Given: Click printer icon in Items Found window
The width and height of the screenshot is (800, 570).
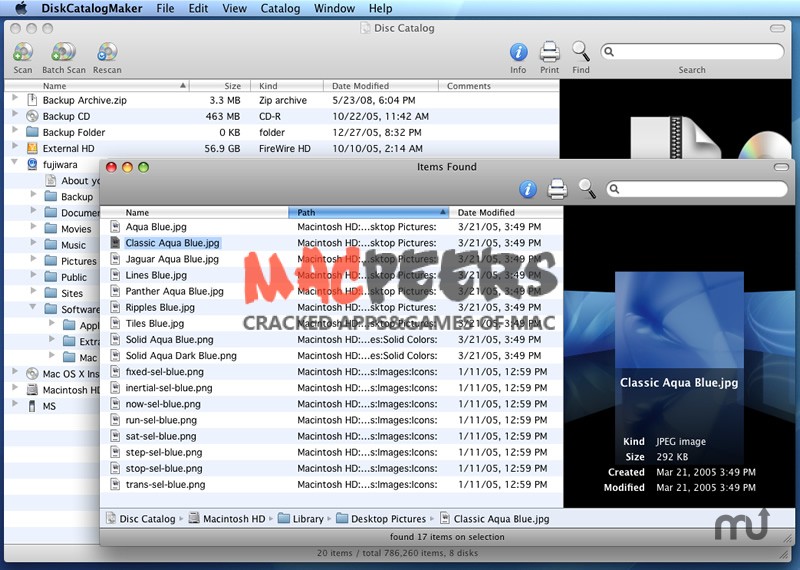Looking at the screenshot, I should click(x=558, y=189).
